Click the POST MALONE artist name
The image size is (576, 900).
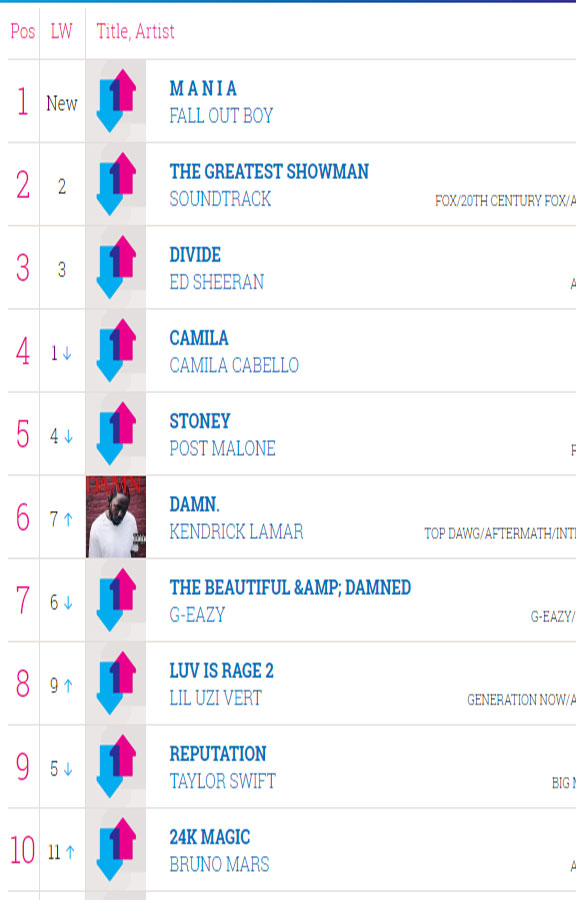[x=223, y=449]
